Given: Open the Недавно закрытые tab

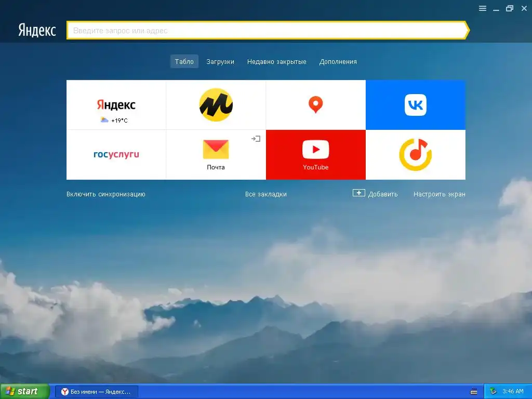Looking at the screenshot, I should [x=276, y=61].
